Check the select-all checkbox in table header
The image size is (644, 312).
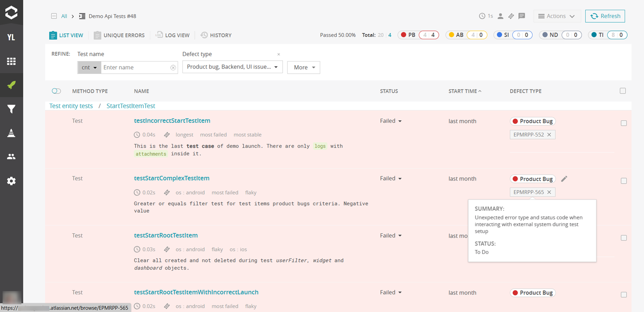coord(623,91)
